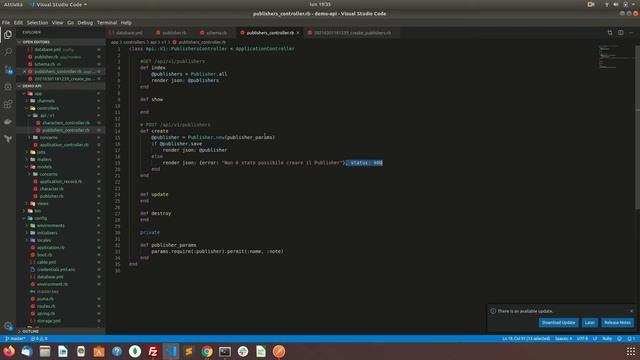Show applications grid in the dock

coord(631,351)
